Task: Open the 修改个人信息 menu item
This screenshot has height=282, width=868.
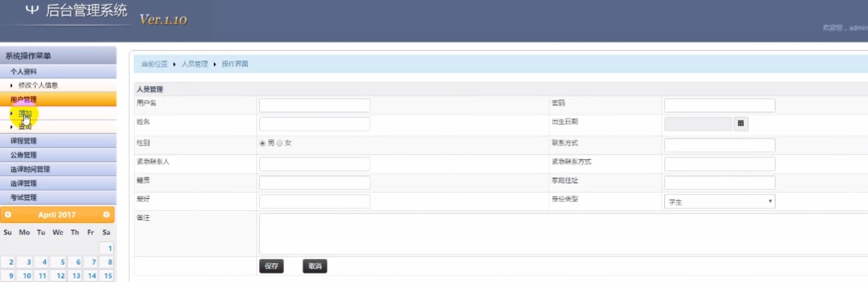Action: [38, 85]
